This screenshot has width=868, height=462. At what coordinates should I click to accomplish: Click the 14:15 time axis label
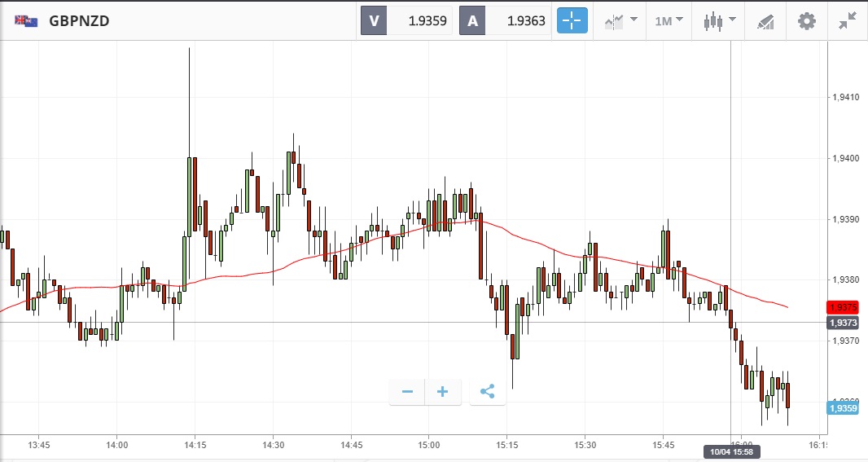(x=195, y=445)
